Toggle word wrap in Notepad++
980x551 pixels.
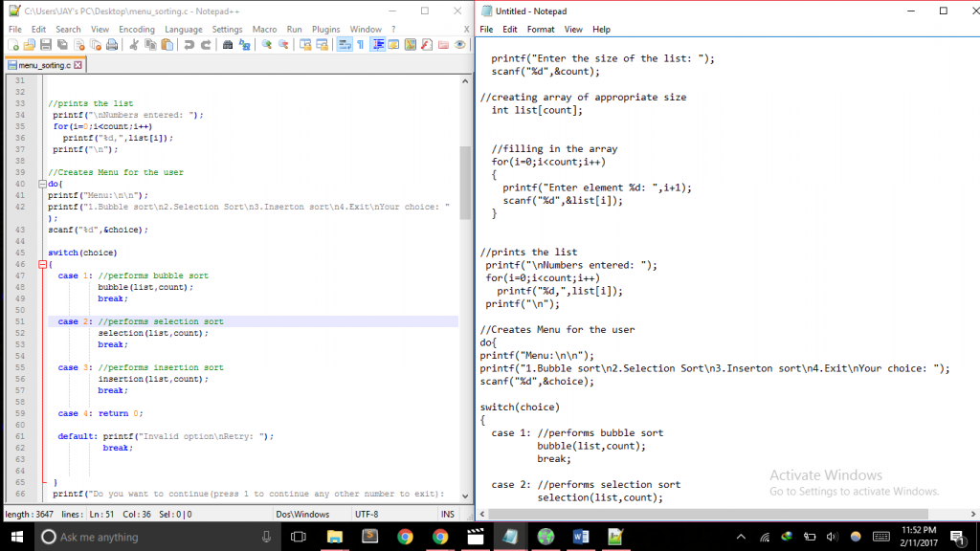tap(345, 43)
